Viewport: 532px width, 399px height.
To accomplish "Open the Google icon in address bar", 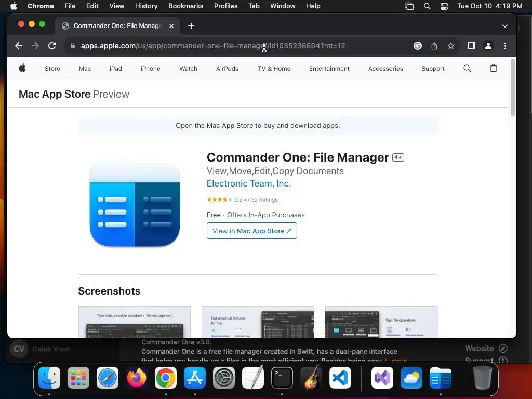I will (x=418, y=46).
